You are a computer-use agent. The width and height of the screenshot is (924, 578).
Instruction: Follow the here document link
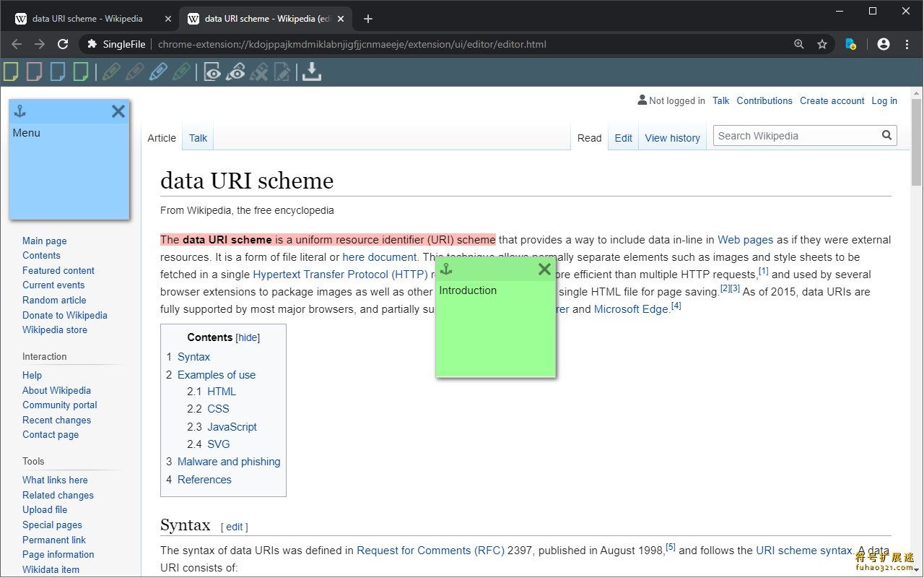[380, 257]
